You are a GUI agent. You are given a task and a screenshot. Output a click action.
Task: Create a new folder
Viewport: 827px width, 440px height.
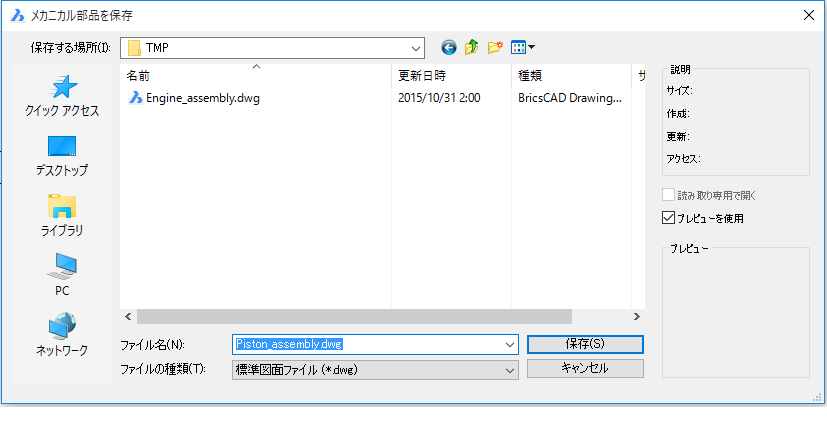pos(495,47)
